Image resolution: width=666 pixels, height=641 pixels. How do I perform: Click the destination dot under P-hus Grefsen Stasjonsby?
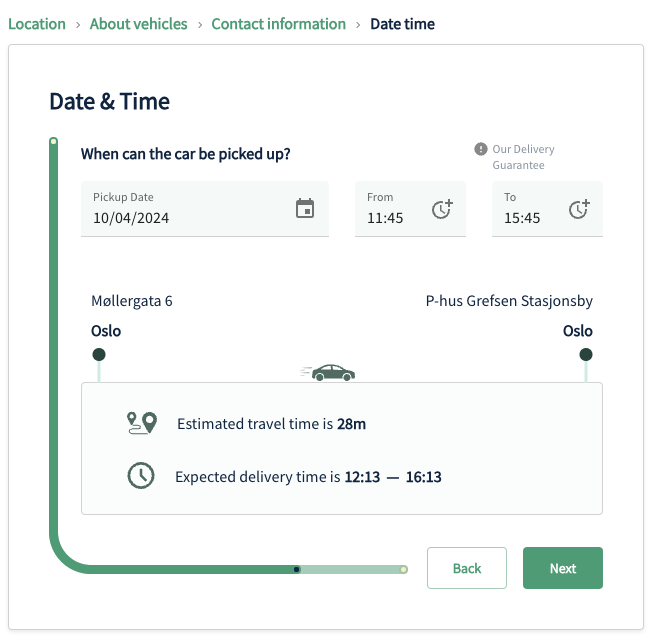coord(586,355)
